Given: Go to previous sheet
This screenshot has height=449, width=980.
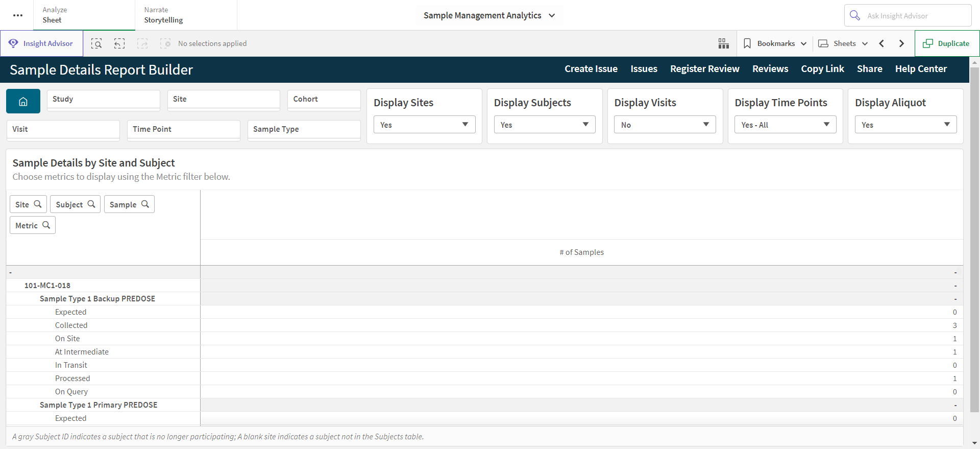Looking at the screenshot, I should point(881,43).
